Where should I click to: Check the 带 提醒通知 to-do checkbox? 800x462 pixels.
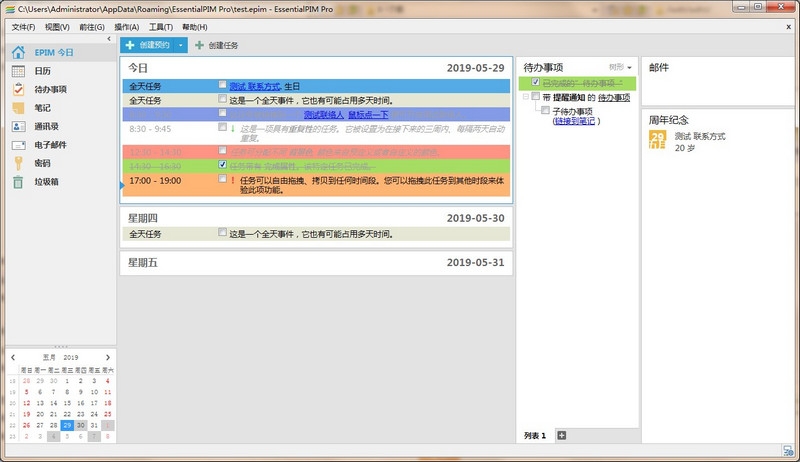click(535, 96)
